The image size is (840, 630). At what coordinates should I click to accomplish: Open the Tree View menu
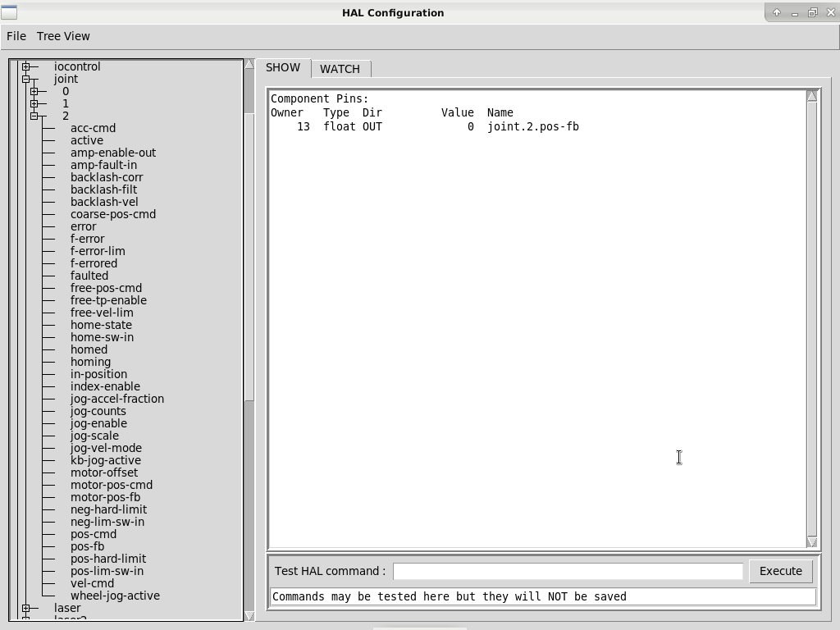click(x=63, y=36)
